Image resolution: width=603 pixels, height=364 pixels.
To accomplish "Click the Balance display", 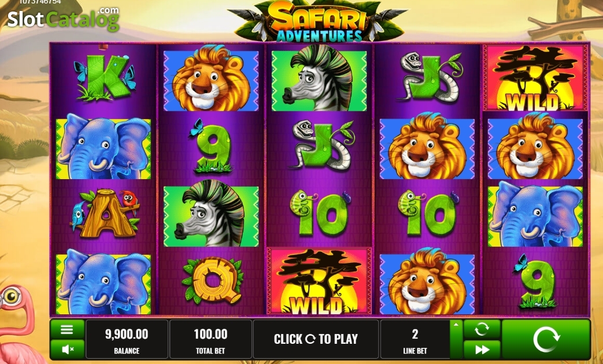I will [x=127, y=339].
